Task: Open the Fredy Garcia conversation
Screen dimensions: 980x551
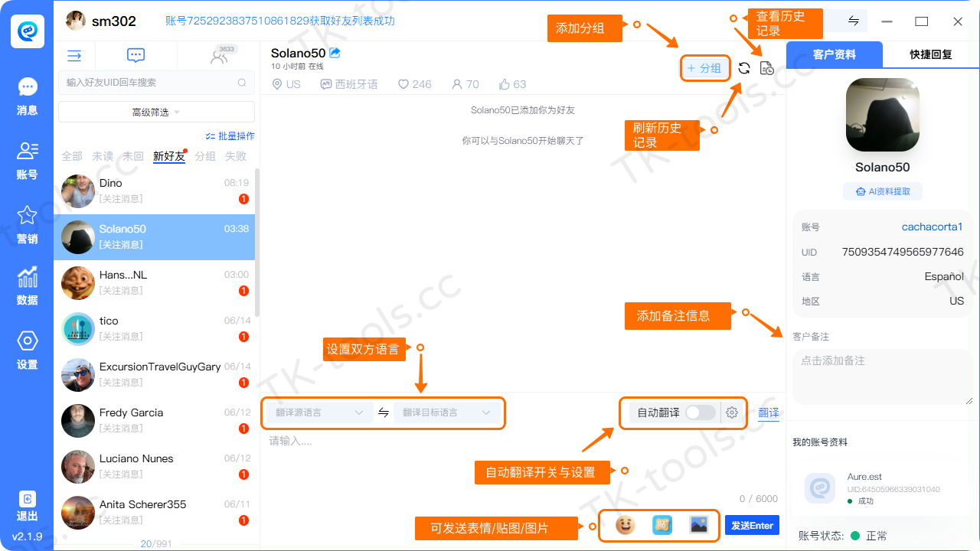Action: pos(155,421)
